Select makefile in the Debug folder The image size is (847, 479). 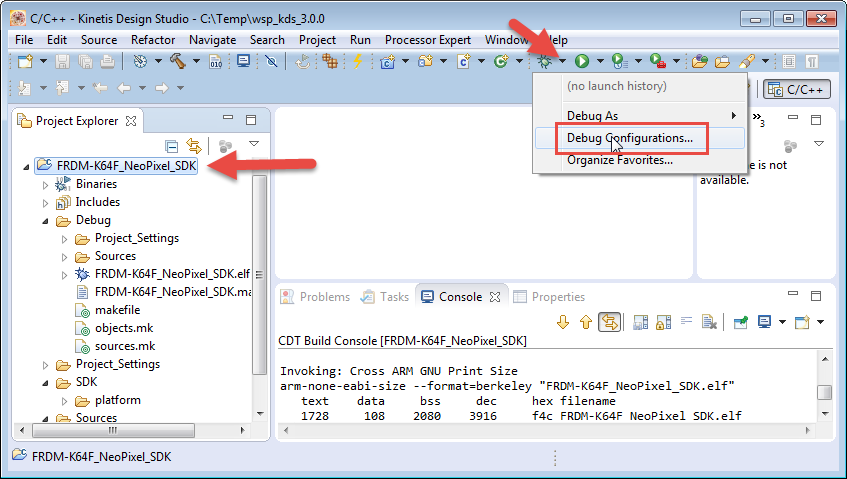tap(117, 310)
